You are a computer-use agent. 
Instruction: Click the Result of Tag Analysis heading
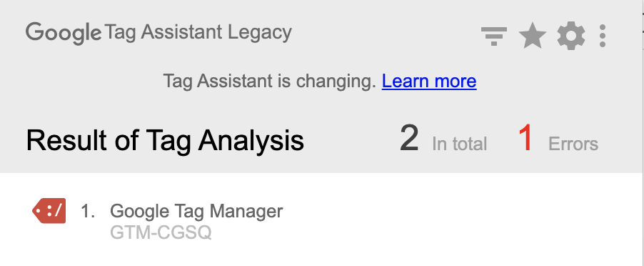165,140
